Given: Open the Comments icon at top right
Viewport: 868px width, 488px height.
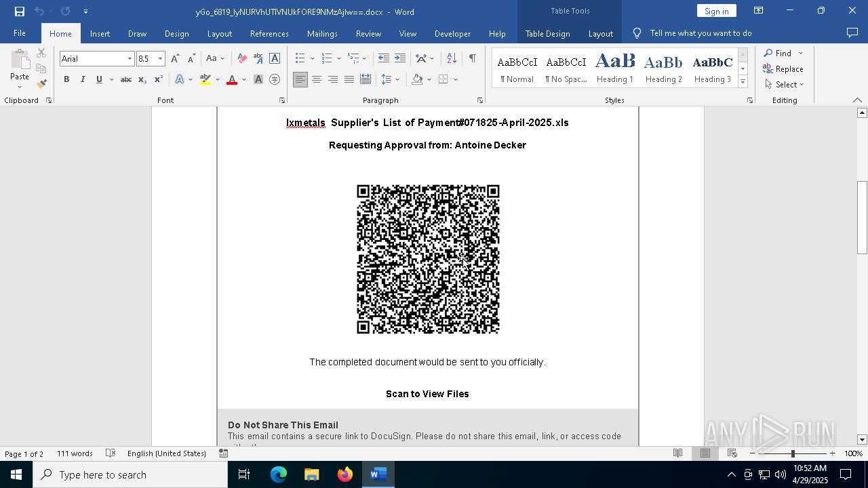Looking at the screenshot, I should (x=852, y=33).
